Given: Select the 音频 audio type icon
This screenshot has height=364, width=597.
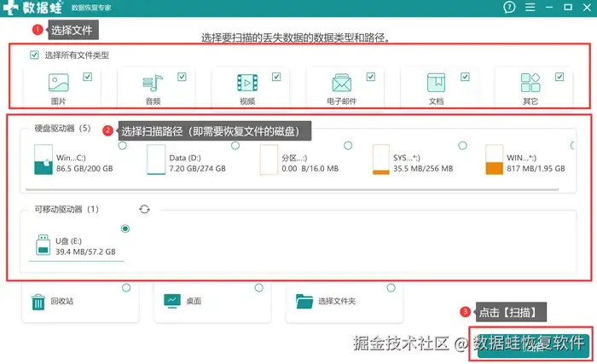Looking at the screenshot, I should tap(153, 83).
